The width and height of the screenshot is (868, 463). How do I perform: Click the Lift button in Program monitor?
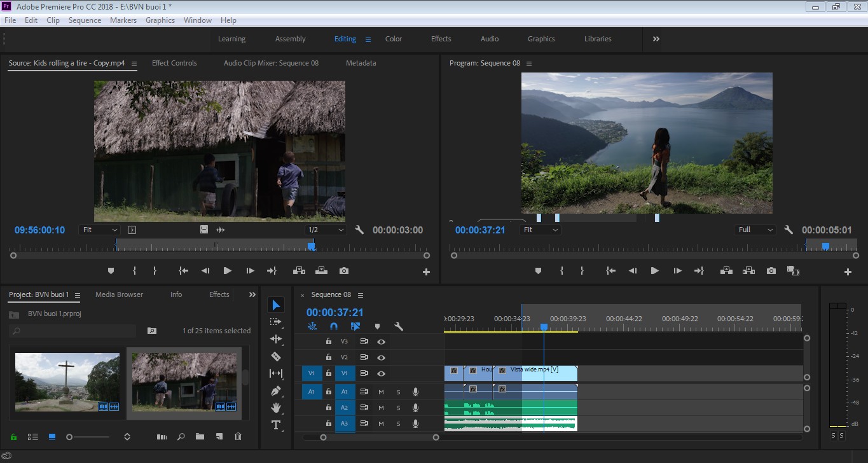726,271
